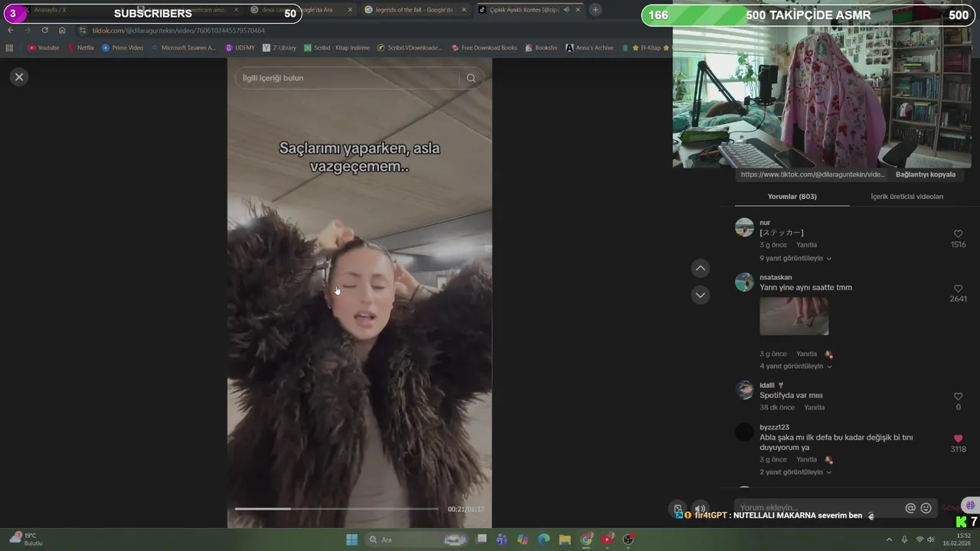Close the TikTok video viewer with X
This screenshot has width=980, height=551.
coord(19,77)
